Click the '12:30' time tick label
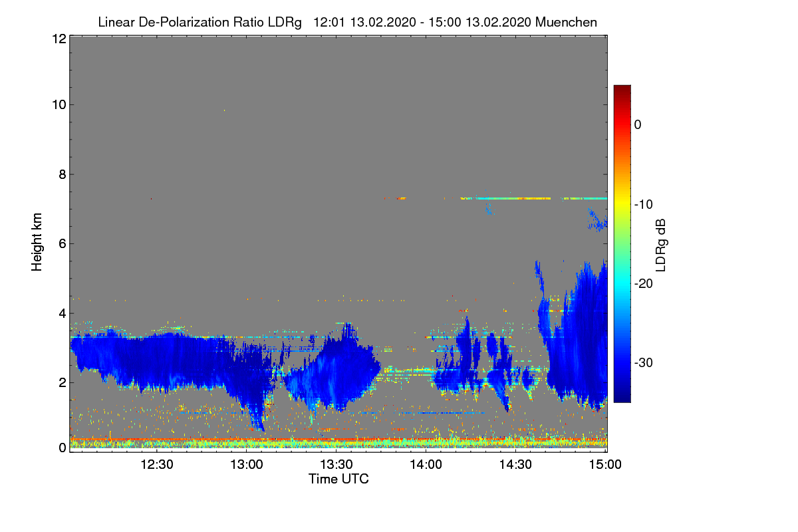The height and width of the screenshot is (532, 798). point(157,464)
